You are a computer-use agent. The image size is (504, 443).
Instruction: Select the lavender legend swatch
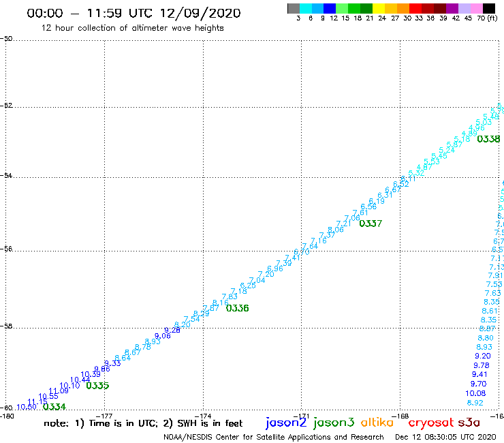[464, 8]
